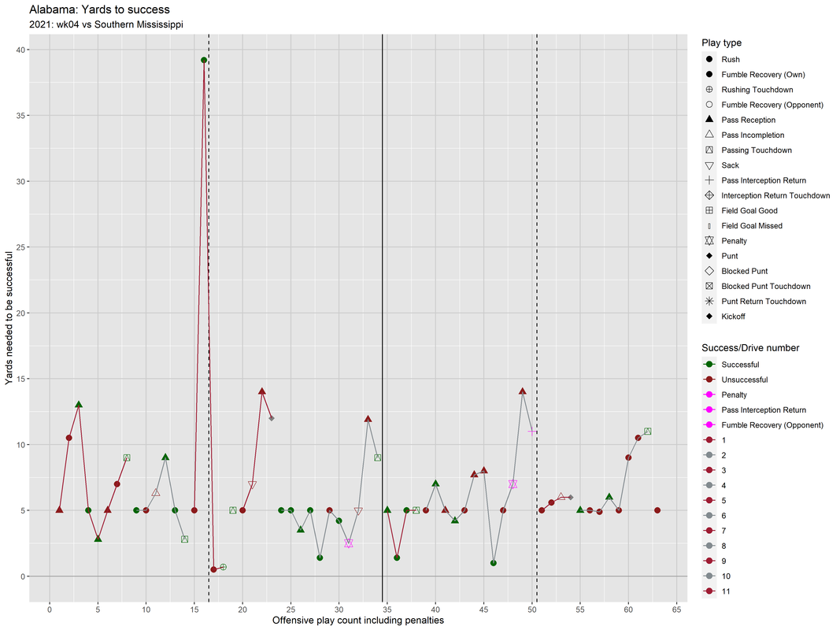Click the green dot near 1 yard at play 46
This screenshot has width=840, height=630.
coord(494,563)
